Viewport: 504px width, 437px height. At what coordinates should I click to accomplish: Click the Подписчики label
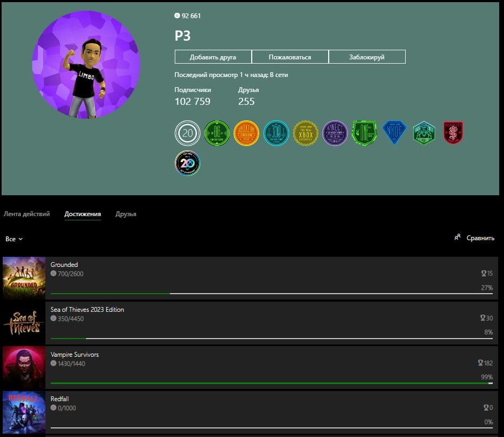point(192,90)
